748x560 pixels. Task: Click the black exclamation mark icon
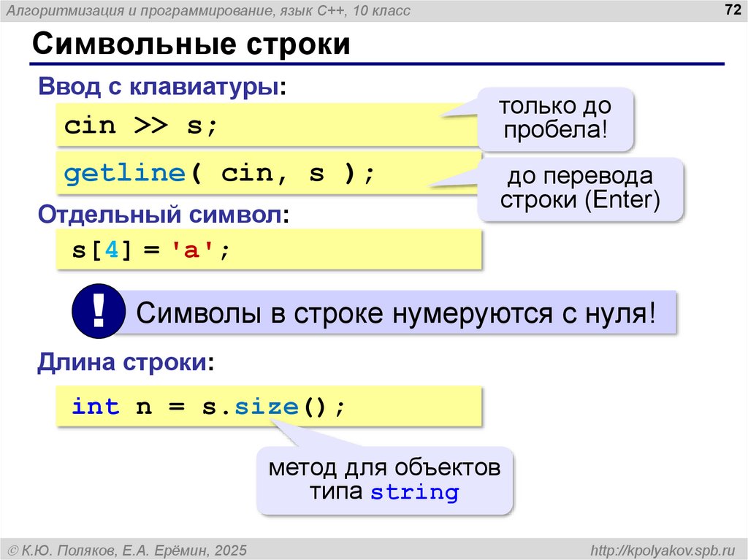coord(99,312)
